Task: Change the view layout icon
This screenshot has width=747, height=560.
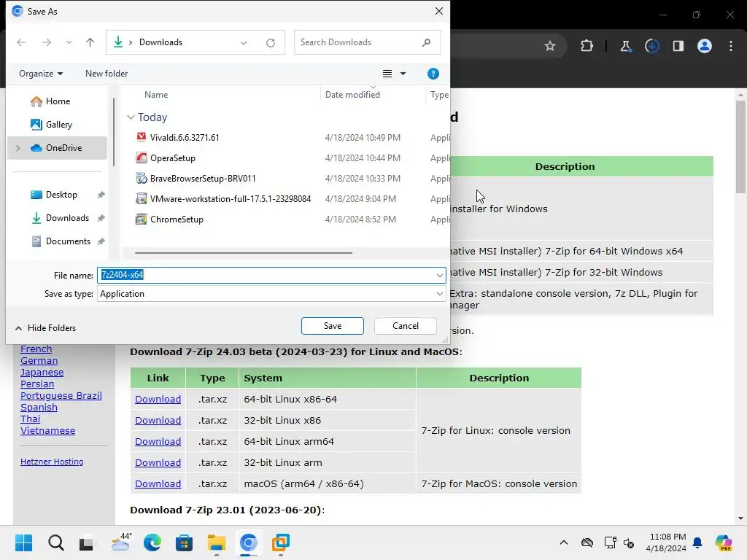Action: 387,74
